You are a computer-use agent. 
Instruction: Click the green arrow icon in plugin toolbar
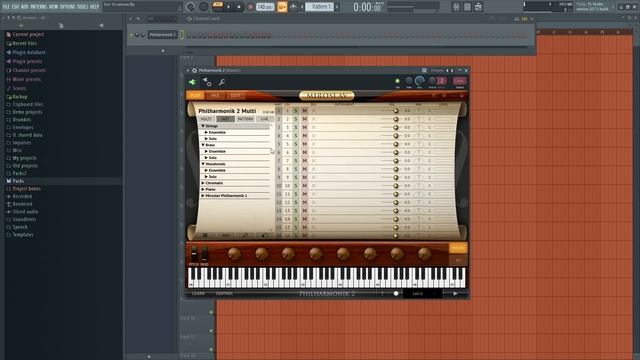point(192,82)
